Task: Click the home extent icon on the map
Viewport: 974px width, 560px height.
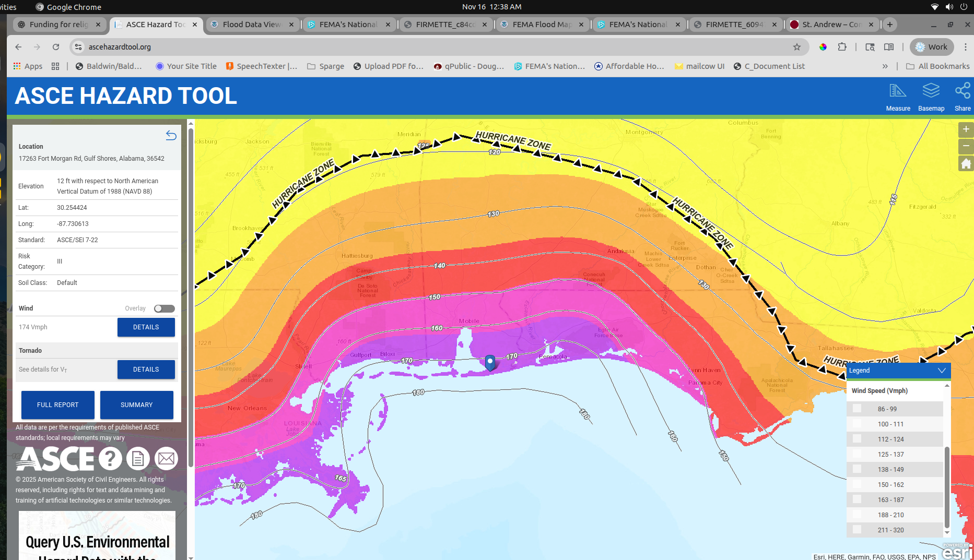Action: coord(966,163)
